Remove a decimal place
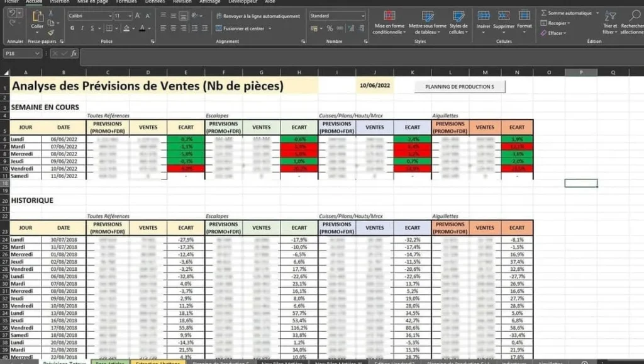 tap(362, 28)
